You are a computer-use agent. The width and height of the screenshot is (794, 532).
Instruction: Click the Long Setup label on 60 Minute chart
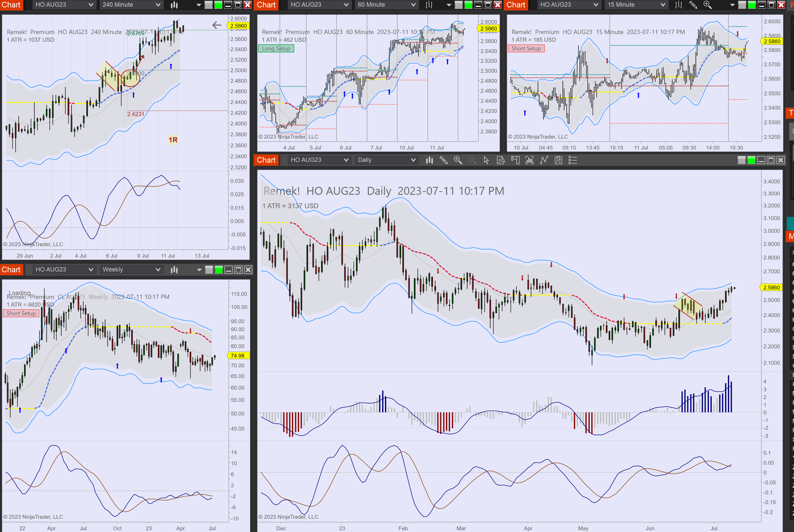pos(276,49)
